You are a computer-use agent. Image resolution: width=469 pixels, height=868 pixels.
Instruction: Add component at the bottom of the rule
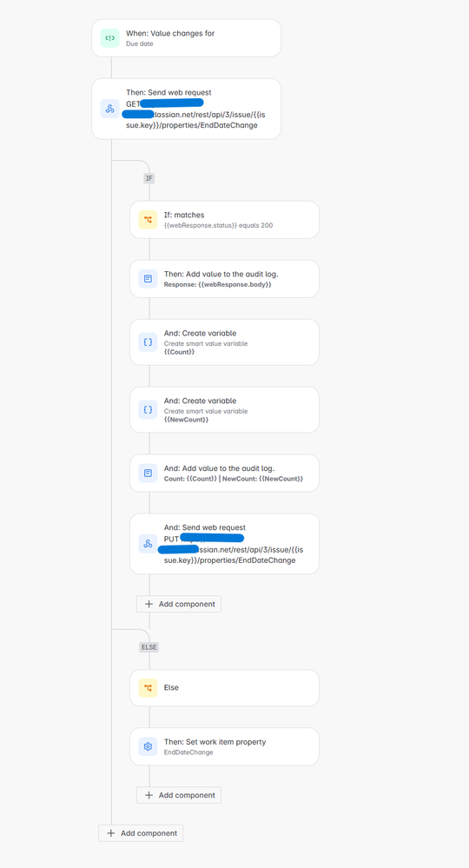point(141,833)
